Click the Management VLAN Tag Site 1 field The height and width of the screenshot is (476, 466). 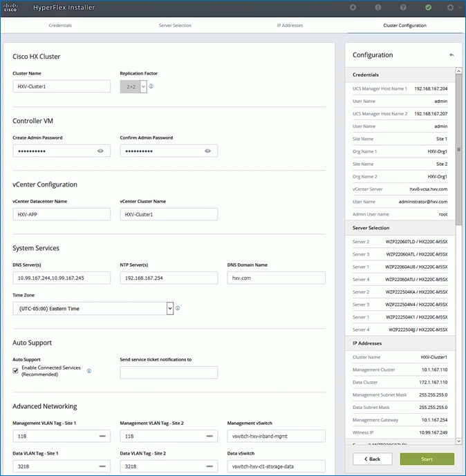[62, 436]
